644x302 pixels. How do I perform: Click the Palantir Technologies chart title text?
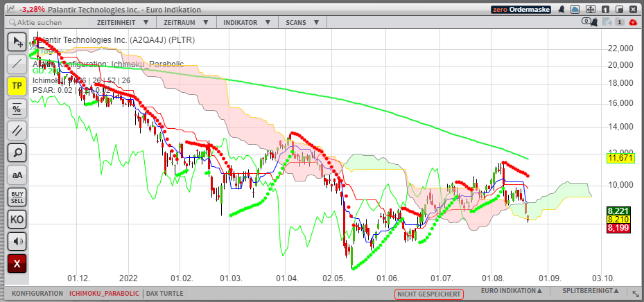tap(114, 40)
